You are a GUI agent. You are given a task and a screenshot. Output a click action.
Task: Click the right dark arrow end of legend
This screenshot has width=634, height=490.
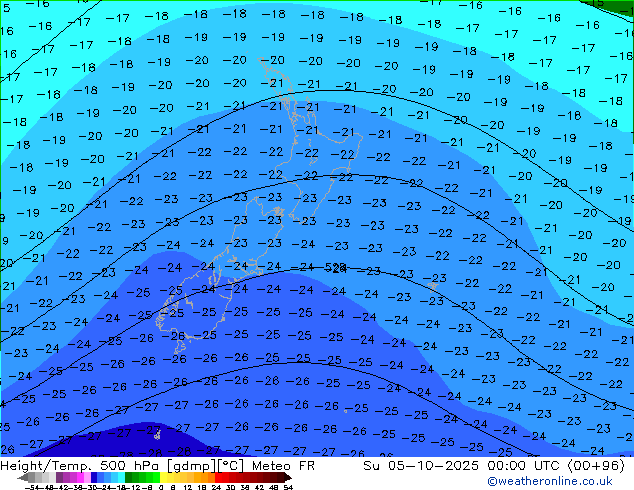click(x=288, y=477)
